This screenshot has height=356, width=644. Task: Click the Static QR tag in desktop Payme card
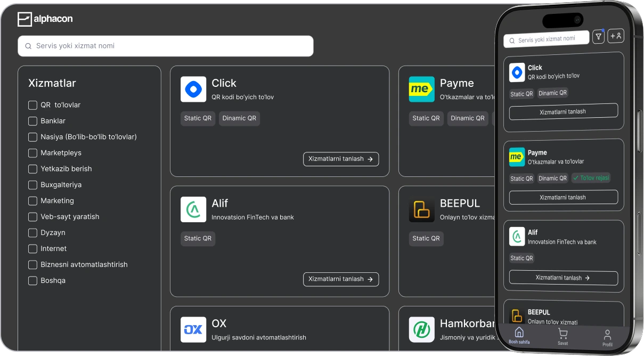[426, 118]
